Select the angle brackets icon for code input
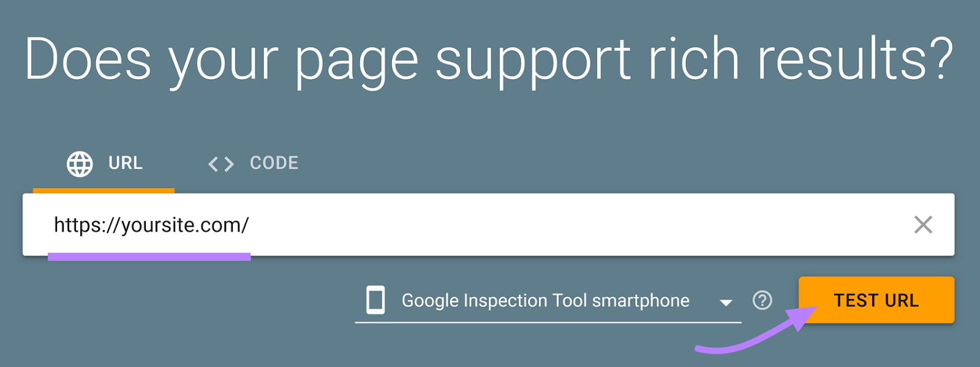The height and width of the screenshot is (367, 980). (x=221, y=163)
